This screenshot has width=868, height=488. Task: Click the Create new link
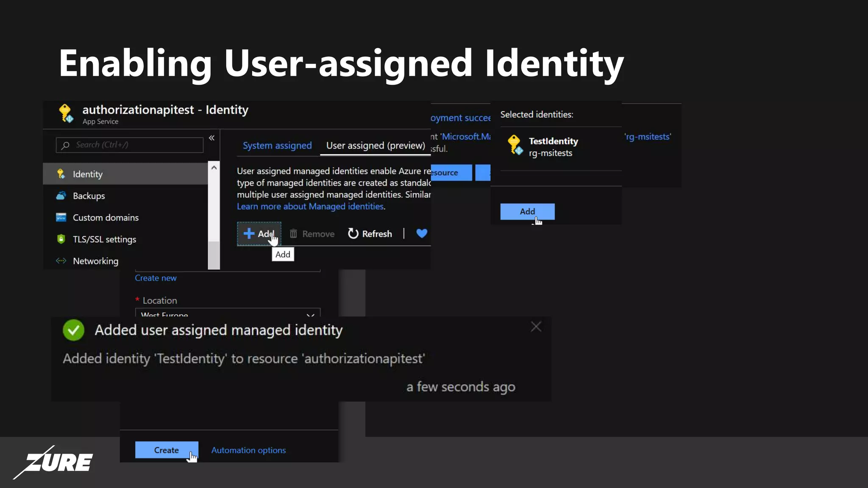(156, 278)
